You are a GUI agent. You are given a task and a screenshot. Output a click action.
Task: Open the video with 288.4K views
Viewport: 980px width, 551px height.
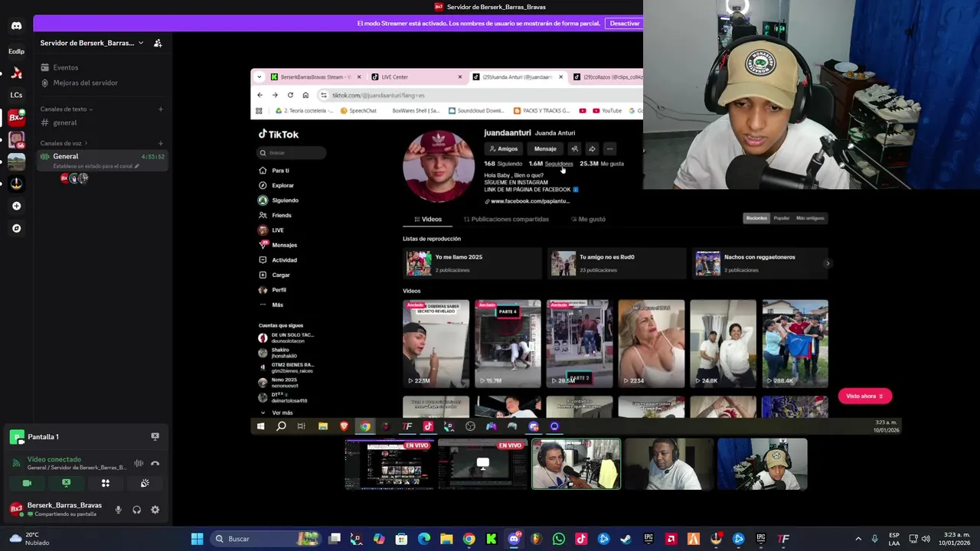coord(795,344)
